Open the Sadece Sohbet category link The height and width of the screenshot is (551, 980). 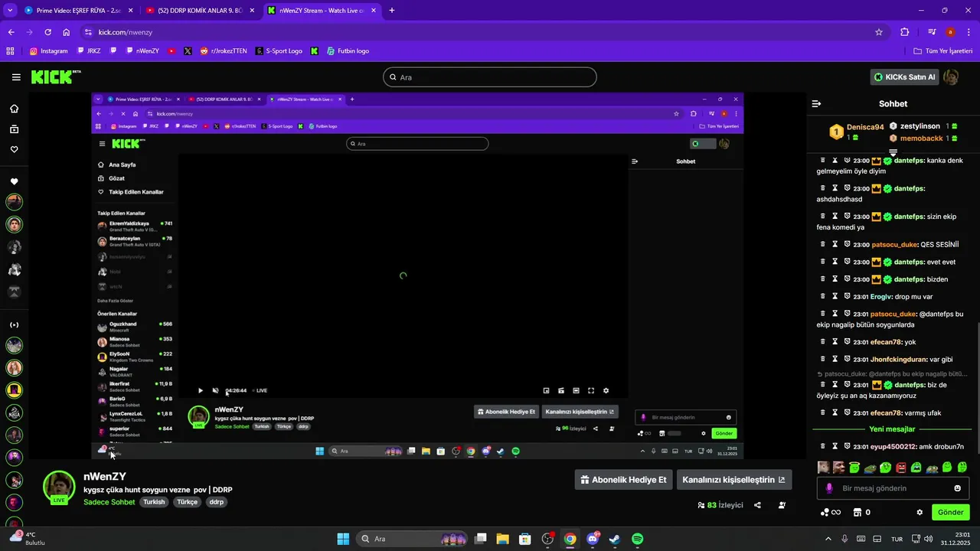point(109,502)
